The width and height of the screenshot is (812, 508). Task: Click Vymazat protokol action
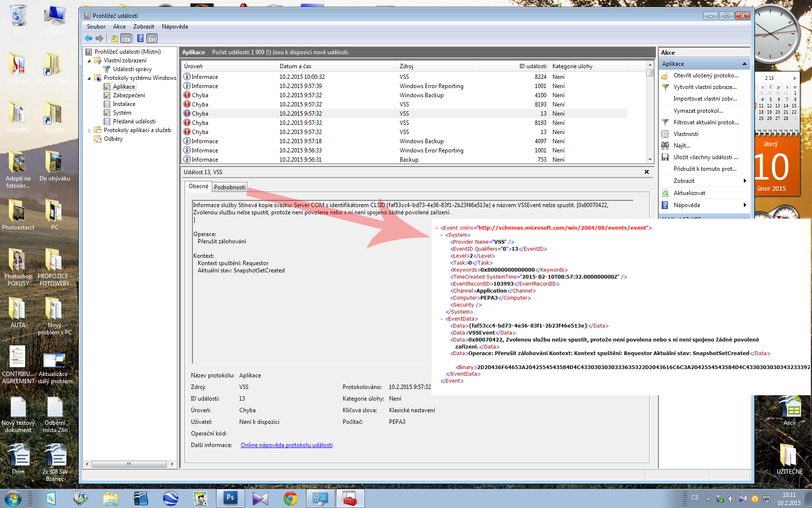point(698,111)
